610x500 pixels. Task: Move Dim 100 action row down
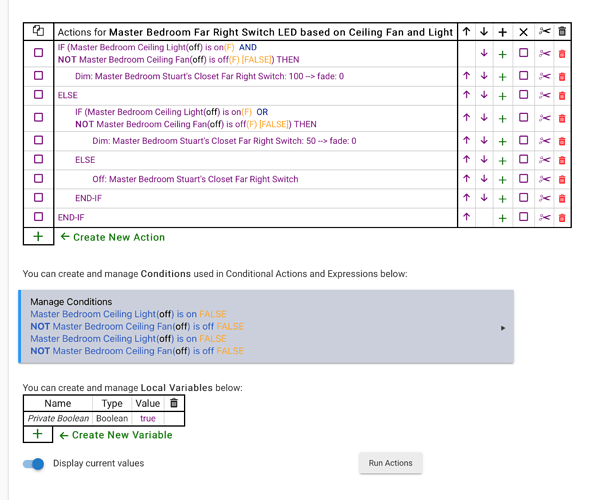click(484, 76)
